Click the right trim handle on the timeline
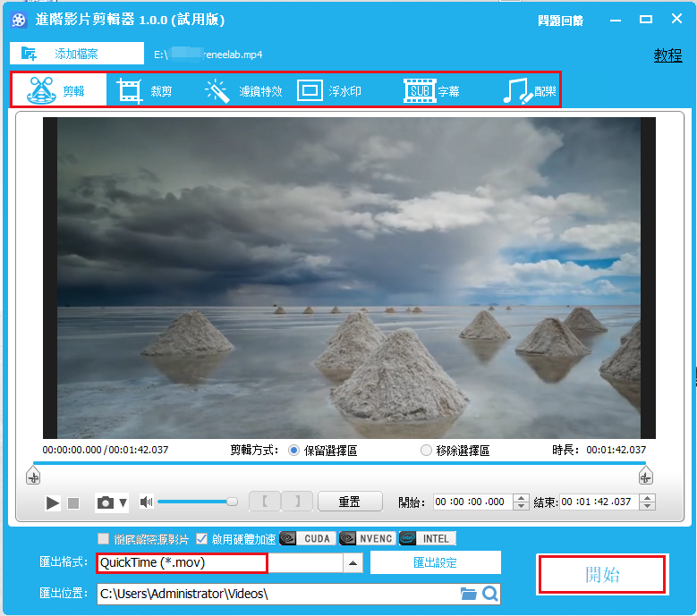 click(x=645, y=476)
